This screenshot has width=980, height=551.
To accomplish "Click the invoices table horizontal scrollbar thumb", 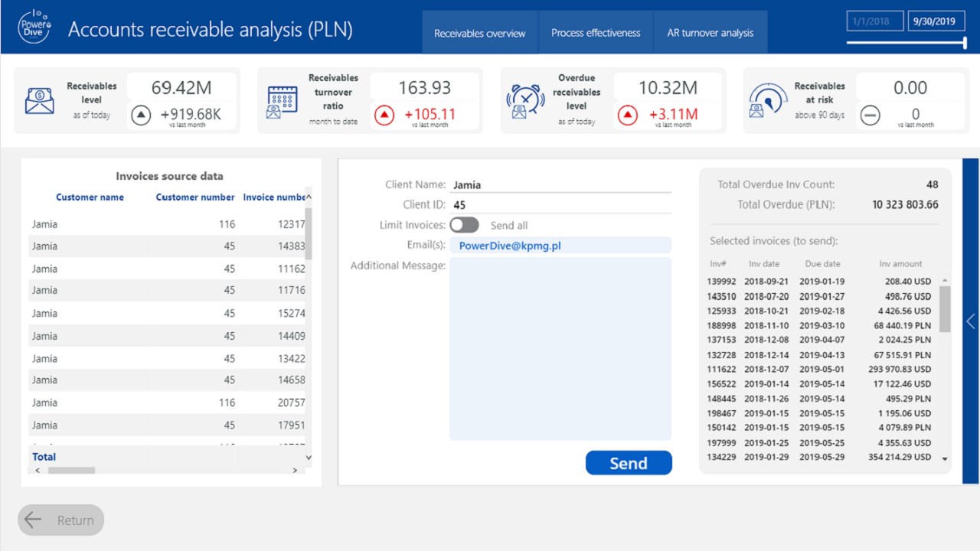I will (x=71, y=471).
